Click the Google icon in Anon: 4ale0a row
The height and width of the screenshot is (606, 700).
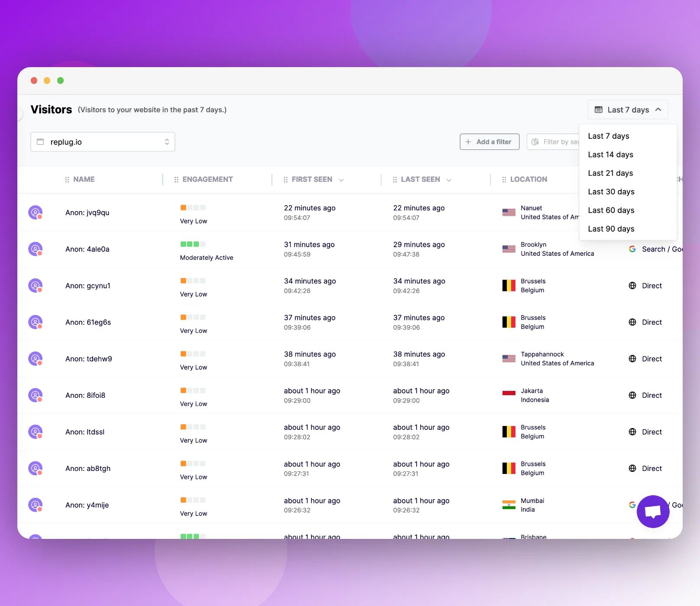(632, 249)
